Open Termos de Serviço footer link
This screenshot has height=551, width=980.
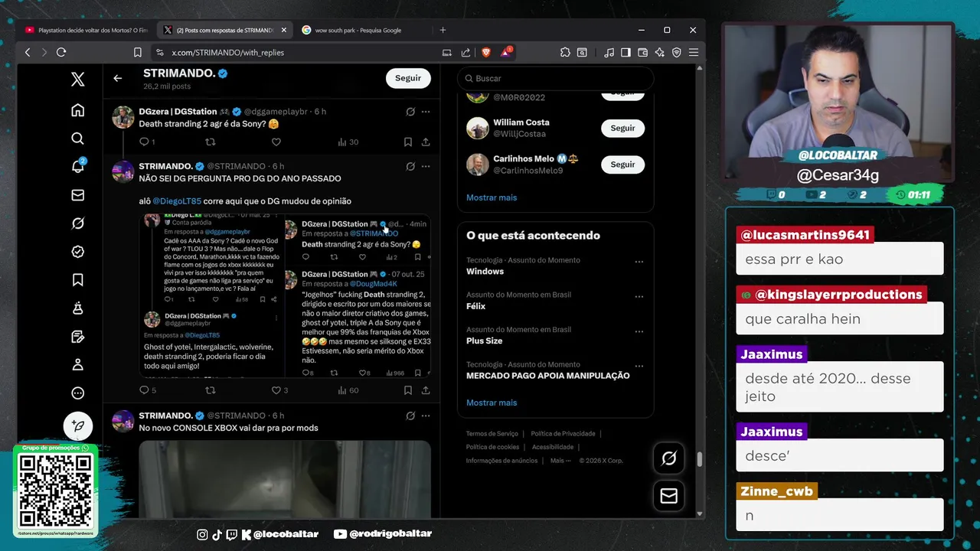coord(492,434)
